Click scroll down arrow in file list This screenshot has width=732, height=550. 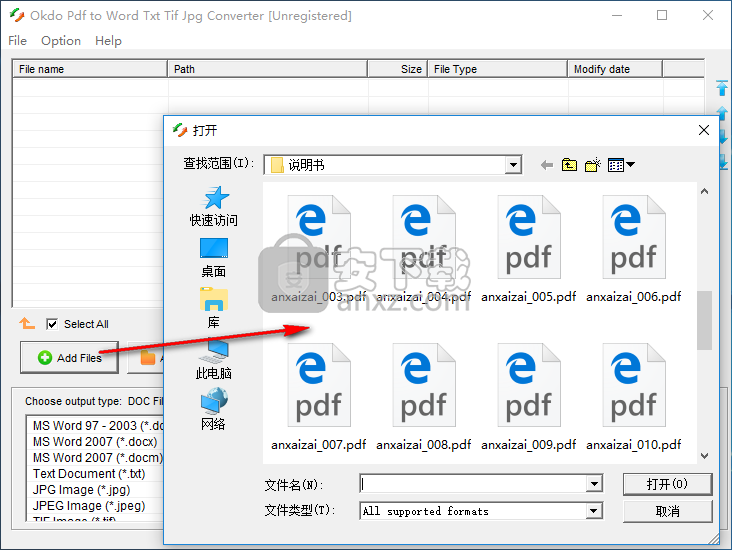(704, 456)
